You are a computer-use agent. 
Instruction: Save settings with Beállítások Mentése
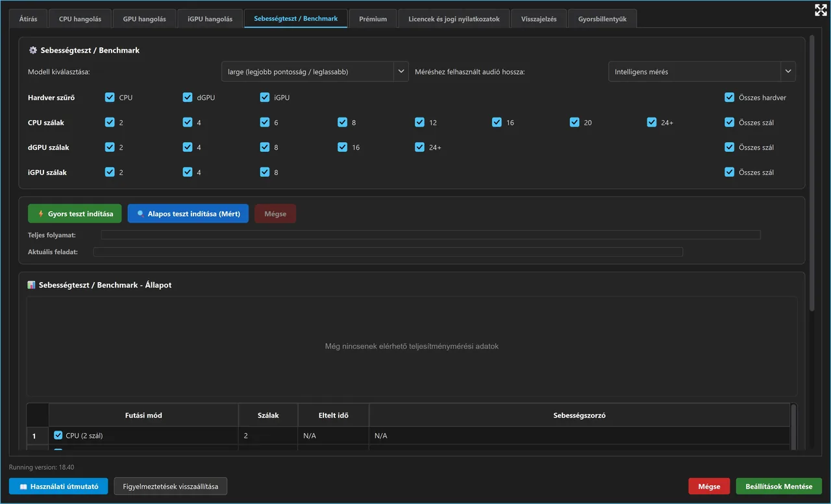click(779, 486)
